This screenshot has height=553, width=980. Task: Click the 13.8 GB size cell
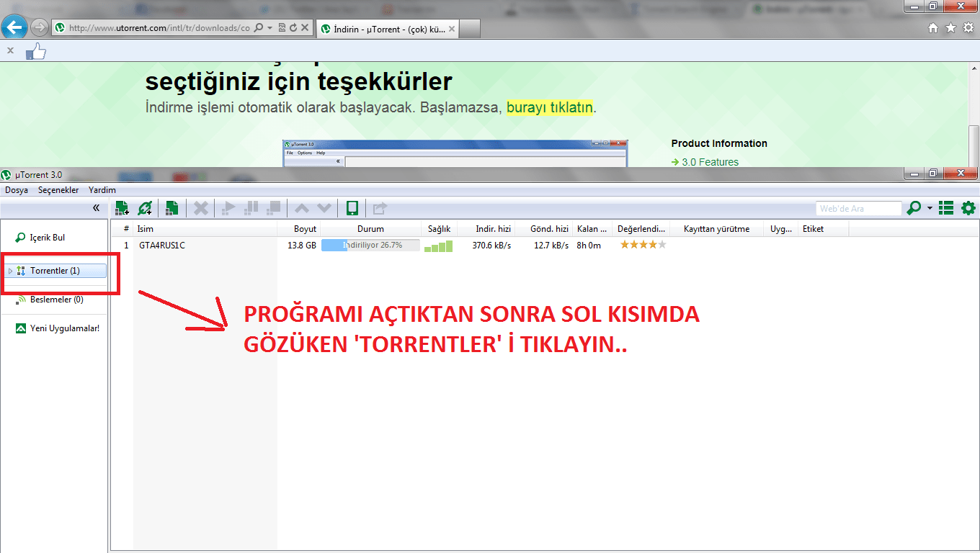pos(302,246)
